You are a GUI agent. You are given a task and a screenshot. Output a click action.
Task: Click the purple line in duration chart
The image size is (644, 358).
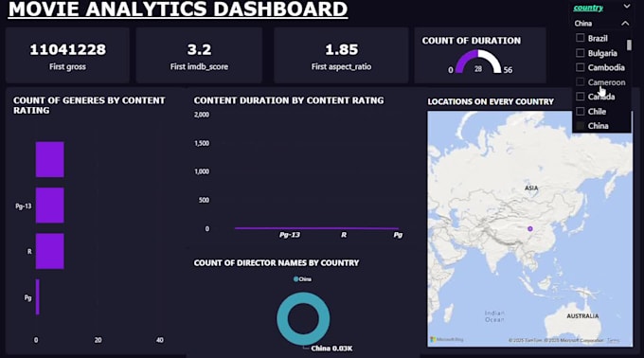pos(316,228)
